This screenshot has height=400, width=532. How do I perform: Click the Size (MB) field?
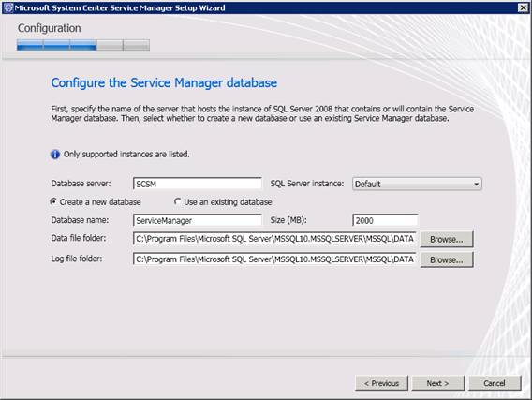pos(385,220)
